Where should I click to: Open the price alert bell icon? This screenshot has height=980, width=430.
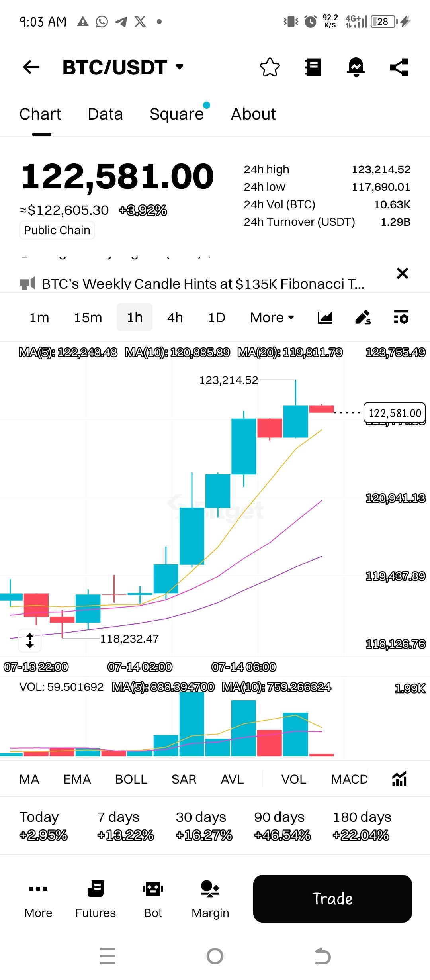pyautogui.click(x=356, y=67)
